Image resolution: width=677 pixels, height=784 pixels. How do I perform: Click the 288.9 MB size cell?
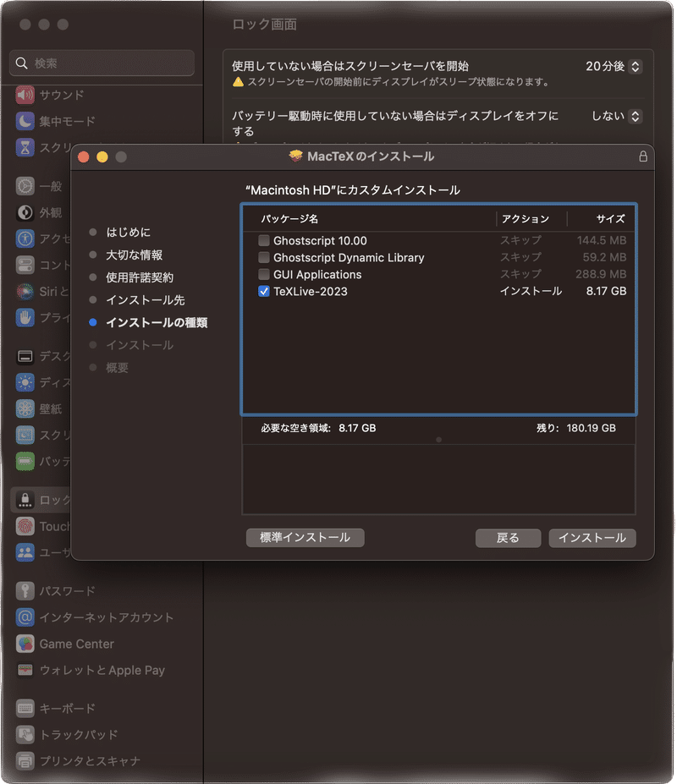click(601, 275)
